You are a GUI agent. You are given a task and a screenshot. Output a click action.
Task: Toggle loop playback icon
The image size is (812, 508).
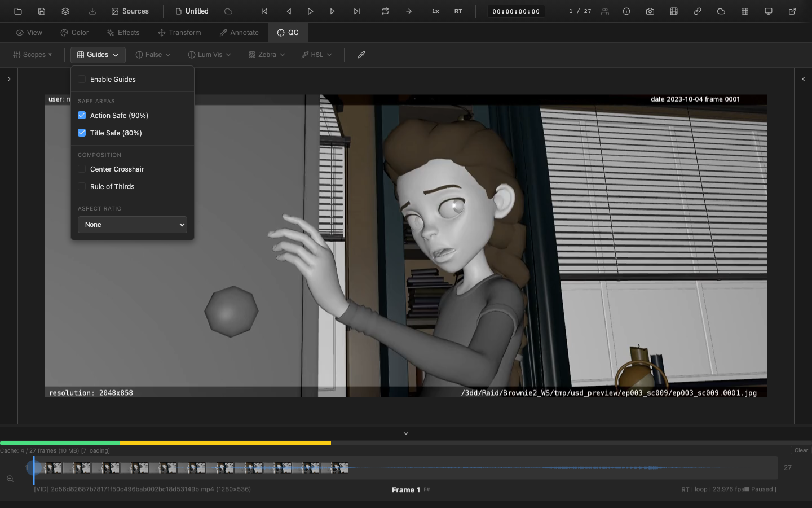coord(385,11)
